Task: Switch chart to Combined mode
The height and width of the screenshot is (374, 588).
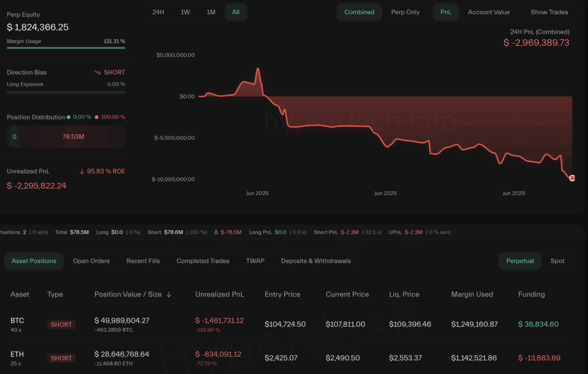Action: click(x=359, y=12)
